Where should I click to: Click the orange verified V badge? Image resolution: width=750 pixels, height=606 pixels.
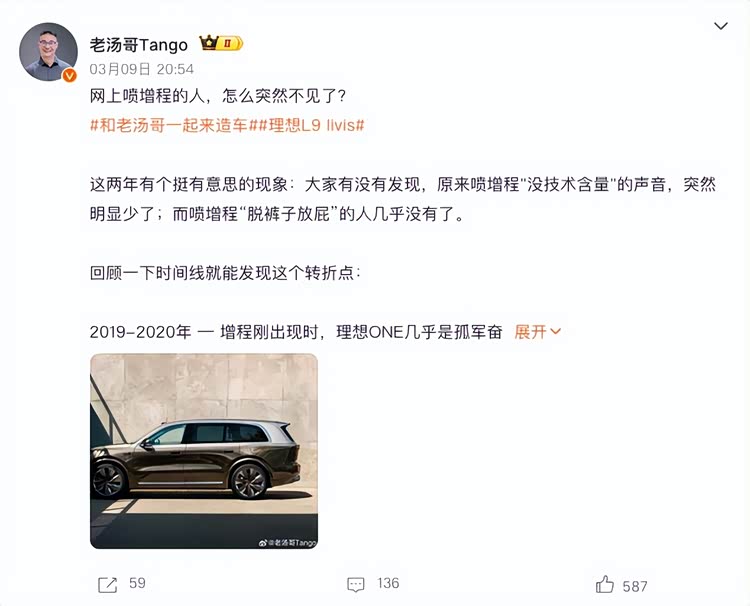pos(69,75)
